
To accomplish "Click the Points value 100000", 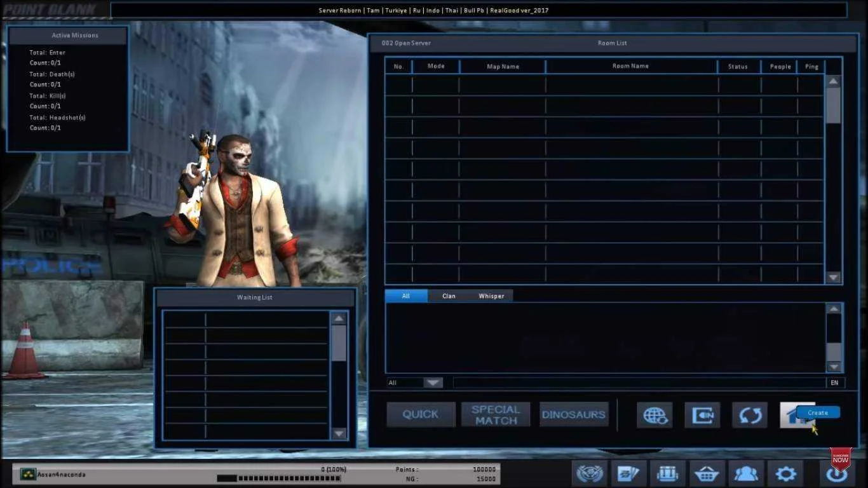I will point(484,469).
